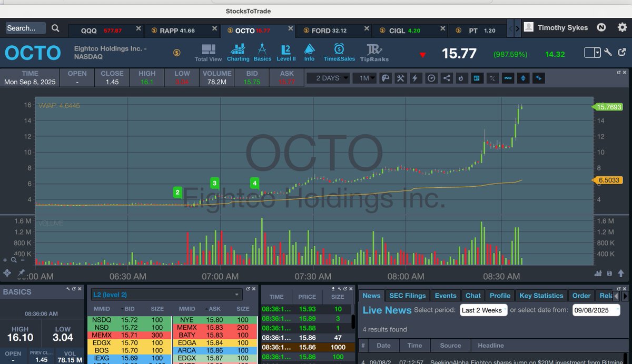Save chart using floppy disk icon
Viewport: 632px width, 364px height.
609,273
